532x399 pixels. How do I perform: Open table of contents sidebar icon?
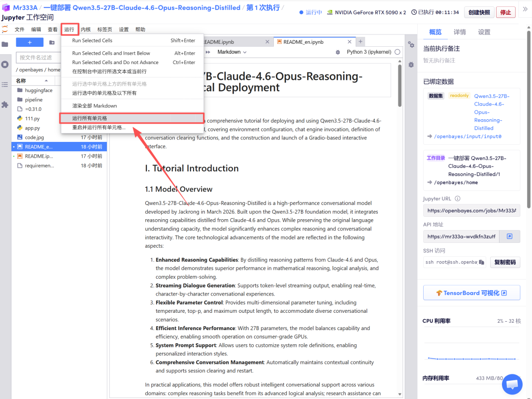point(5,85)
